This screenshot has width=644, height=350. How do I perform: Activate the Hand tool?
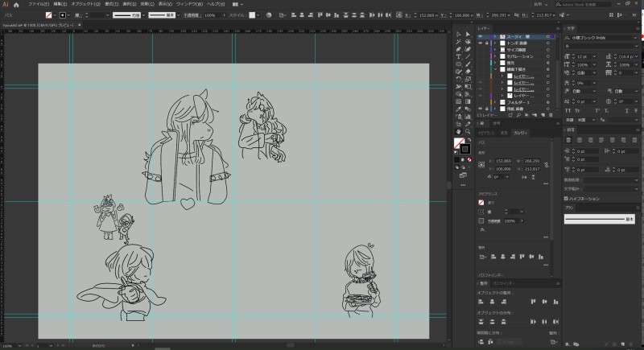(458, 131)
